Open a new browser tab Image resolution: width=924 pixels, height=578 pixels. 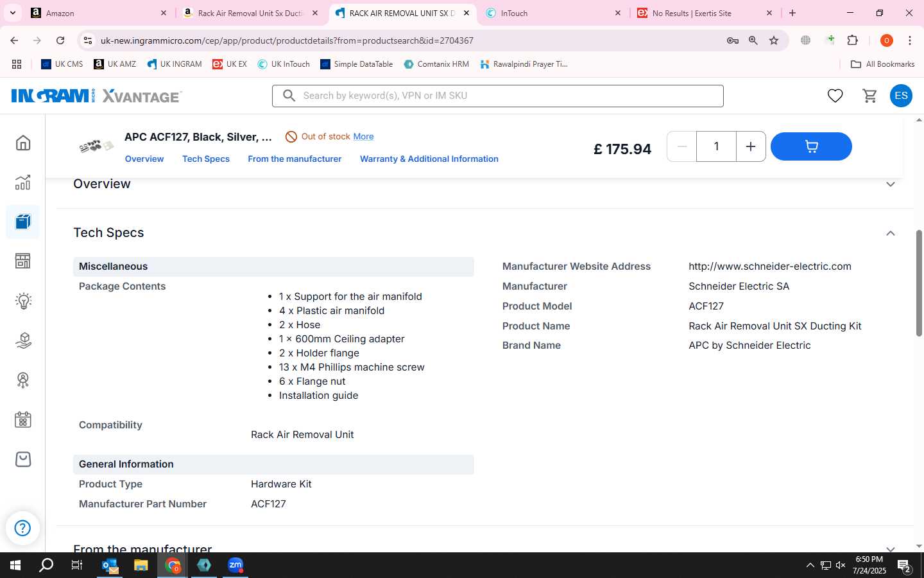point(792,13)
